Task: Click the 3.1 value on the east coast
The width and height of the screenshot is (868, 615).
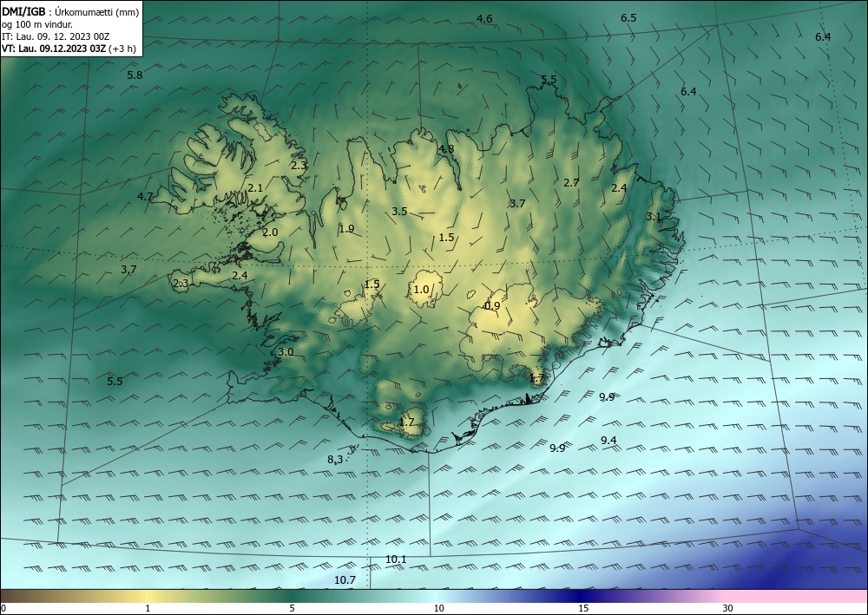Action: point(654,217)
